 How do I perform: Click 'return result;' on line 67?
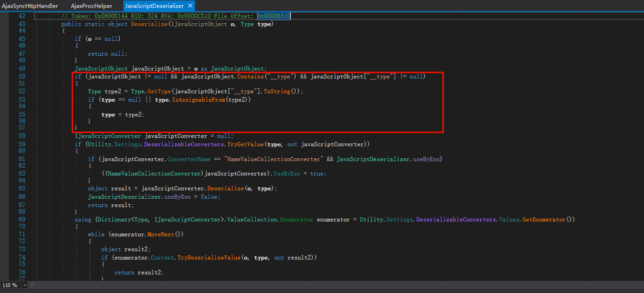click(111, 205)
